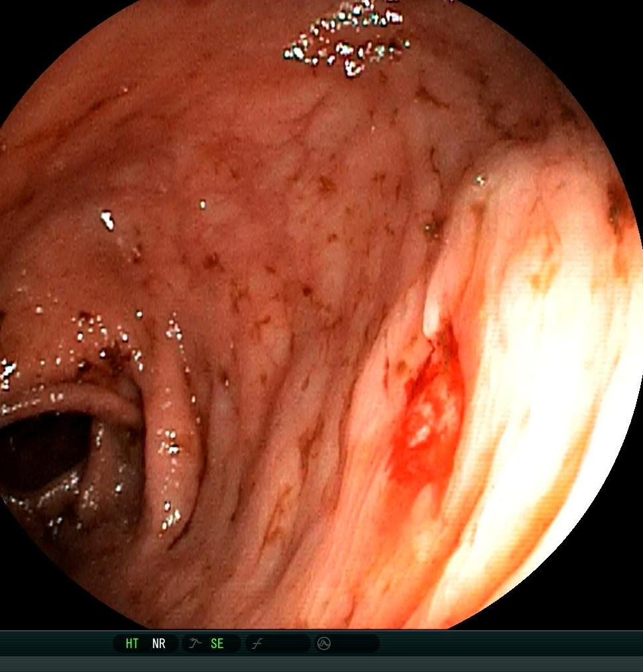Viewport: 643px width, 672px height.
Task: Select the SE indicator in status bar
Action: [x=217, y=644]
